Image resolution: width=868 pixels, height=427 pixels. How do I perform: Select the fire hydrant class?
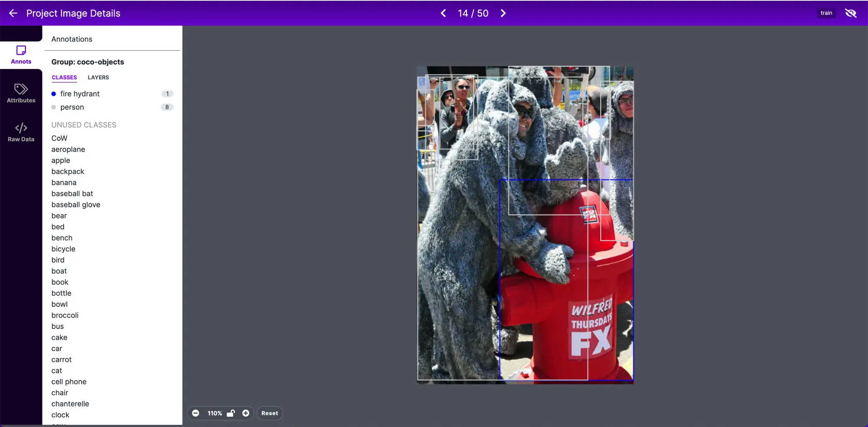pos(80,94)
